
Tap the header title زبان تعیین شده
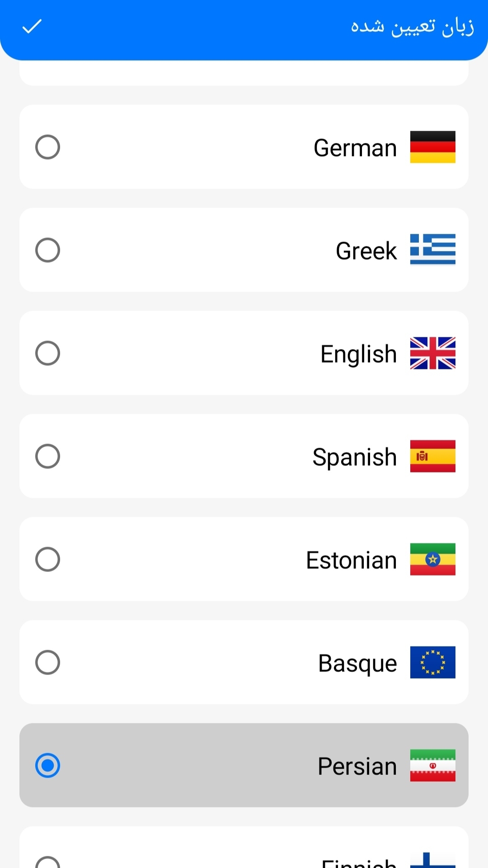point(413,27)
